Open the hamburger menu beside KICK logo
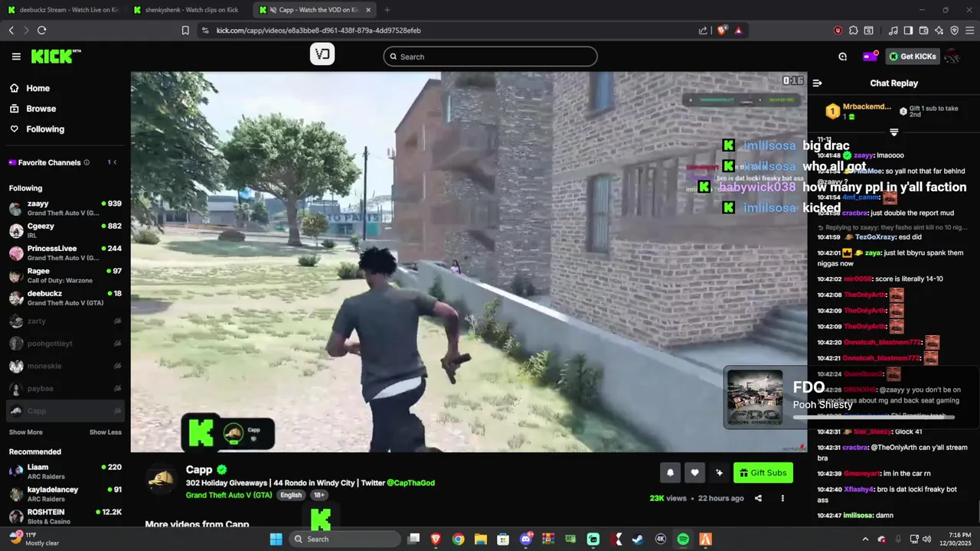Image resolution: width=980 pixels, height=551 pixels. [16, 57]
